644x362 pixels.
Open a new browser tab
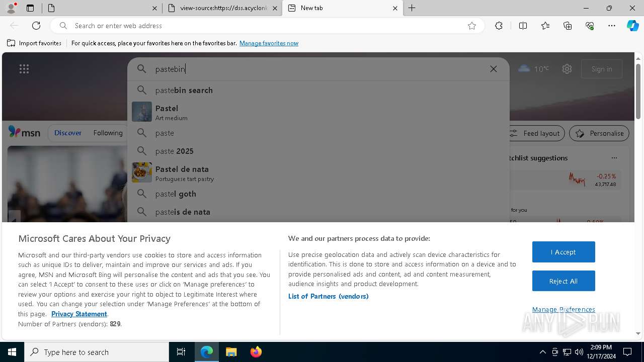(412, 8)
